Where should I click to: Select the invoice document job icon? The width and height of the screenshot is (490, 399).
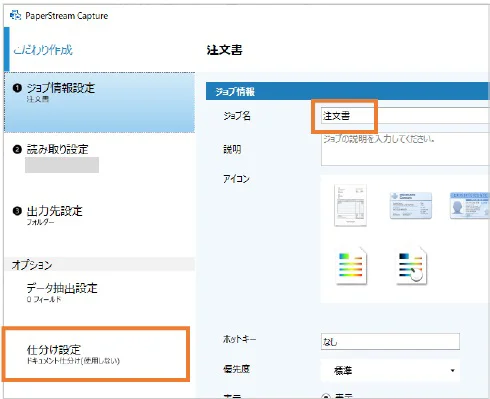[x=350, y=205]
